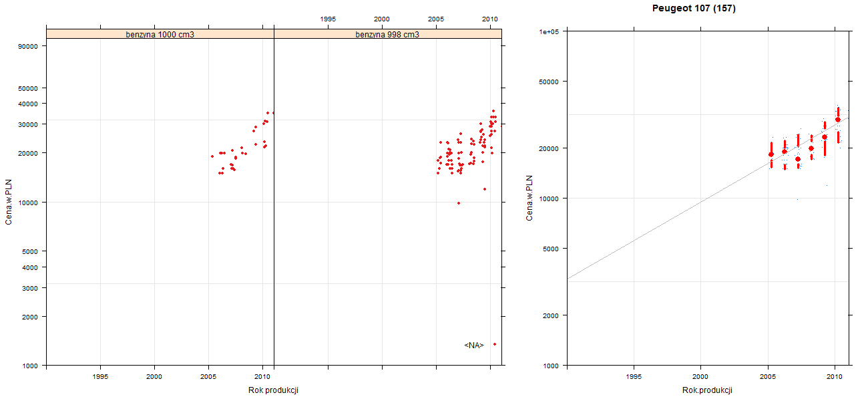Click the large red median dot above 2005 in the Peugeot 107 chart

tap(771, 154)
